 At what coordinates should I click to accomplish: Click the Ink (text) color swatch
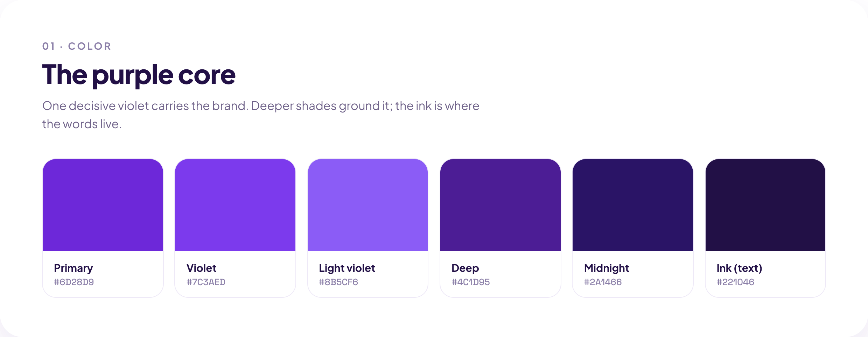[x=765, y=205]
